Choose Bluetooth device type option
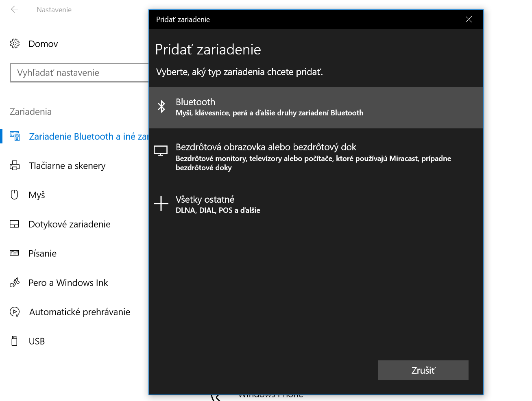The height and width of the screenshot is (401, 532). pos(316,108)
